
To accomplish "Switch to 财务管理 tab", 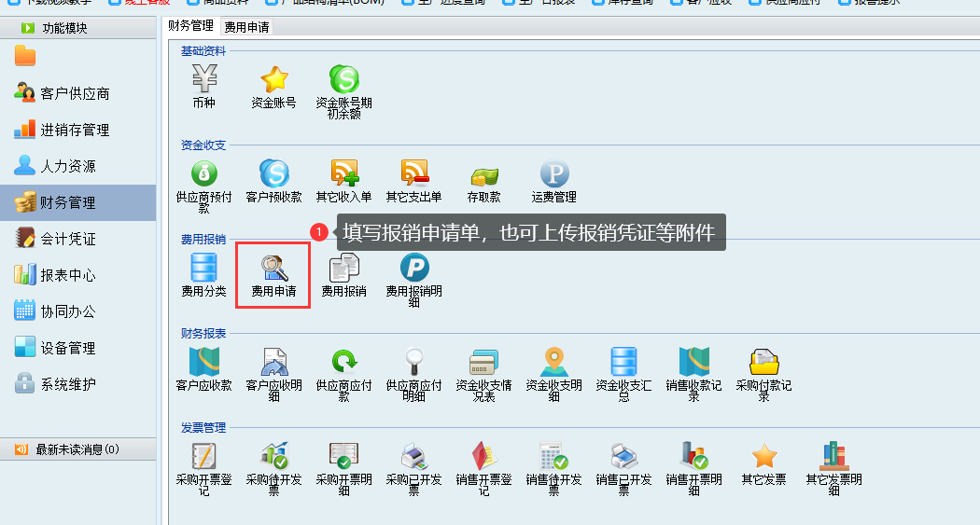I will tap(190, 26).
